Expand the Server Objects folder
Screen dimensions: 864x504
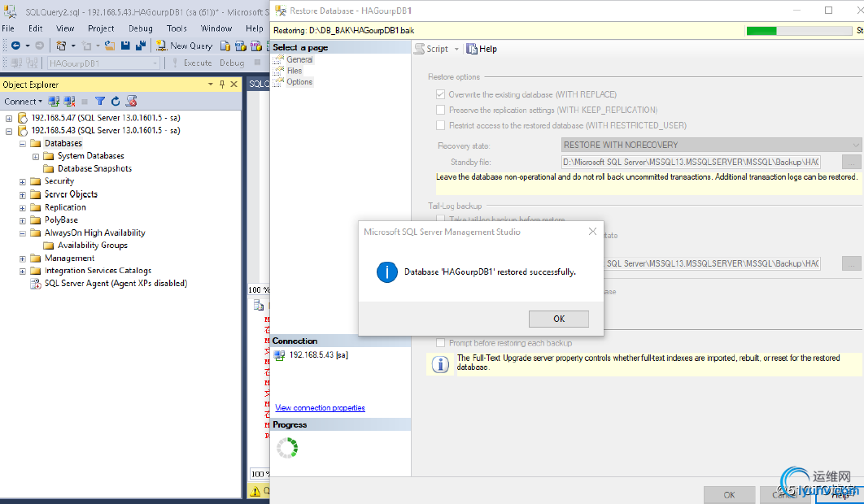point(23,195)
